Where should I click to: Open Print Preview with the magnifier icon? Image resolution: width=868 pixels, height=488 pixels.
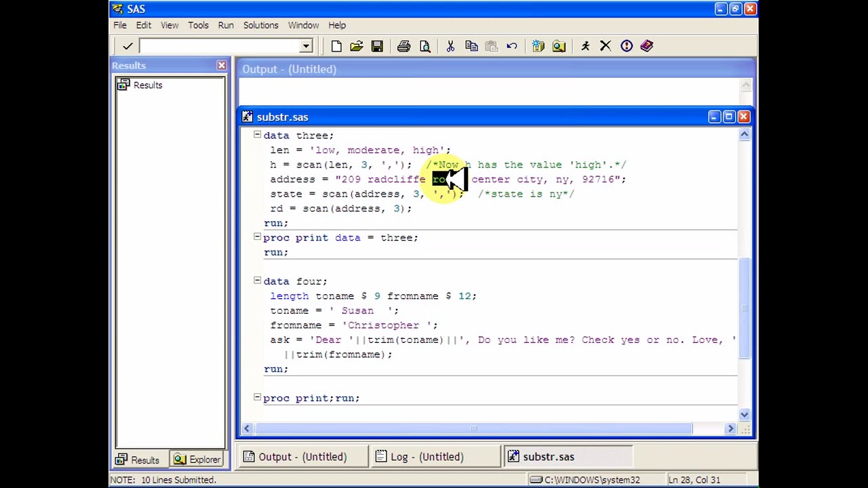[x=425, y=46]
